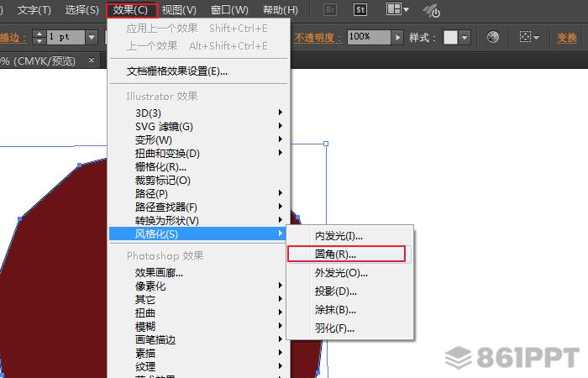
Task: Expand the 变形(W) submenu
Action: [199, 140]
